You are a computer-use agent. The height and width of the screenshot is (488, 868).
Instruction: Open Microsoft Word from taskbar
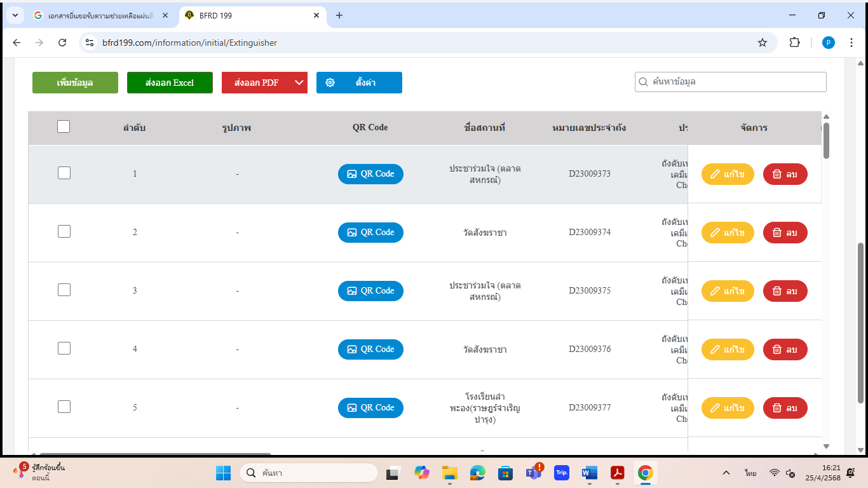[590, 473]
